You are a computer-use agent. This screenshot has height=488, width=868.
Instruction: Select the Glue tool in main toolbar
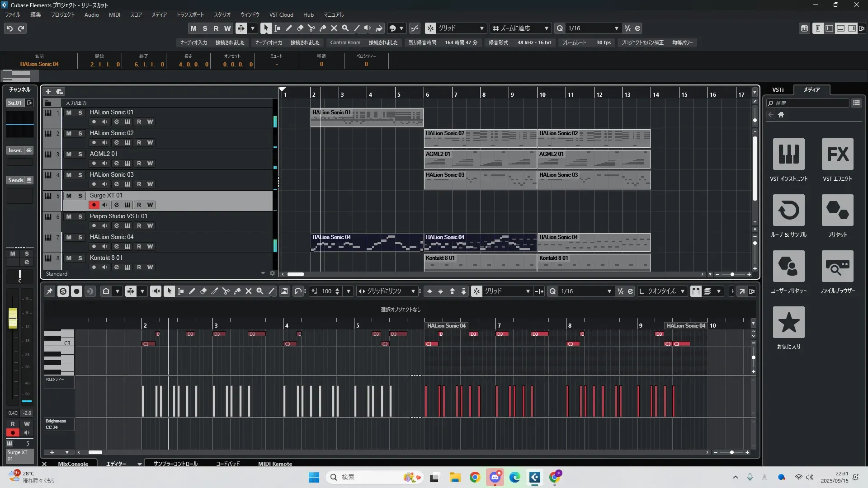pyautogui.click(x=323, y=28)
